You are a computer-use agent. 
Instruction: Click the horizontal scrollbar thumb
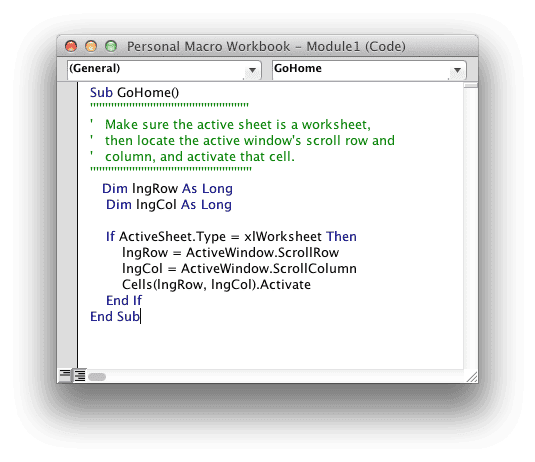tap(97, 377)
